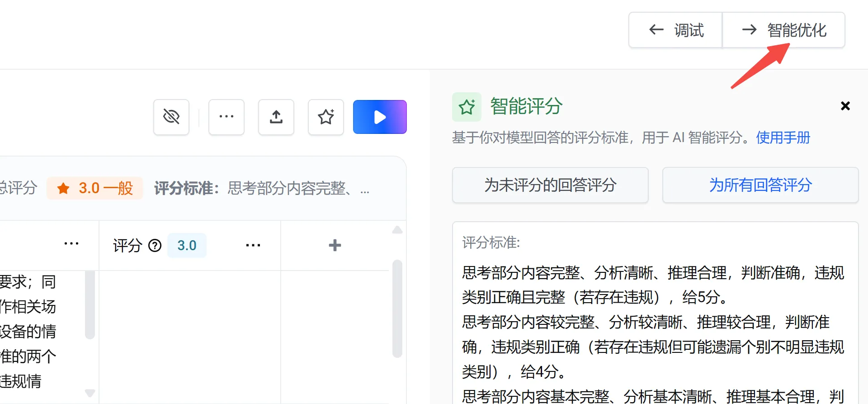
Task: Click the 评分 help question-mark icon
Action: 155,246
